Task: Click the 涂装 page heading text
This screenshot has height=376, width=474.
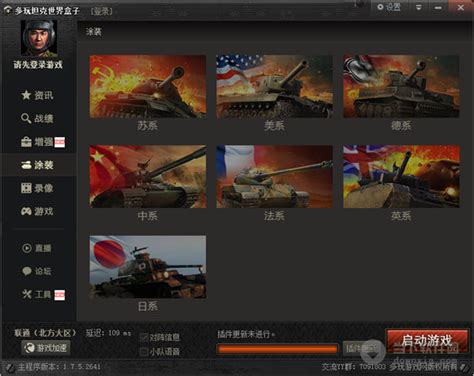Action: tap(94, 32)
